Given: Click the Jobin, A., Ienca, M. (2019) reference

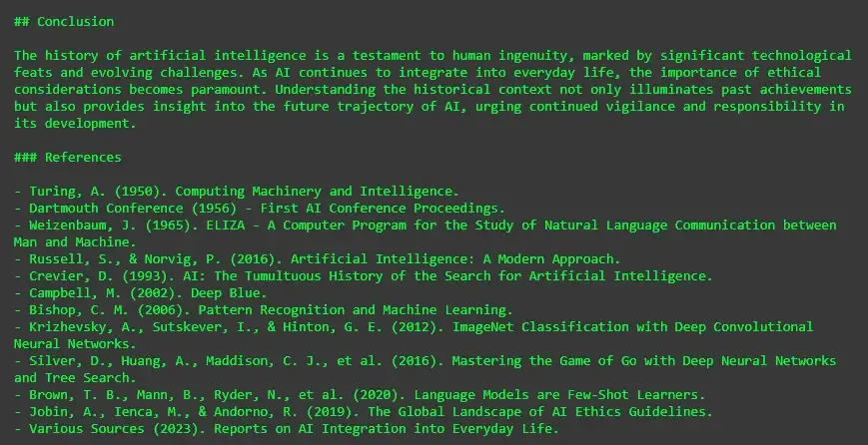Looking at the screenshot, I should (364, 412).
